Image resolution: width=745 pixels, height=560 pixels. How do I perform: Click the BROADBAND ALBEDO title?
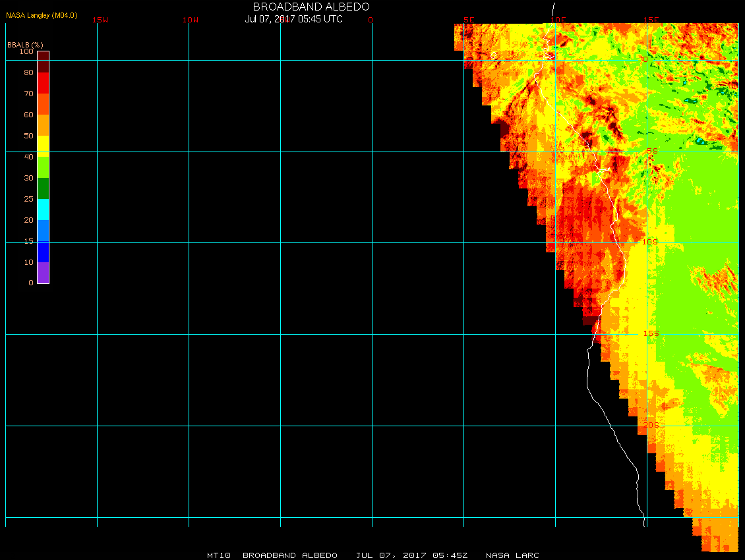(x=311, y=7)
